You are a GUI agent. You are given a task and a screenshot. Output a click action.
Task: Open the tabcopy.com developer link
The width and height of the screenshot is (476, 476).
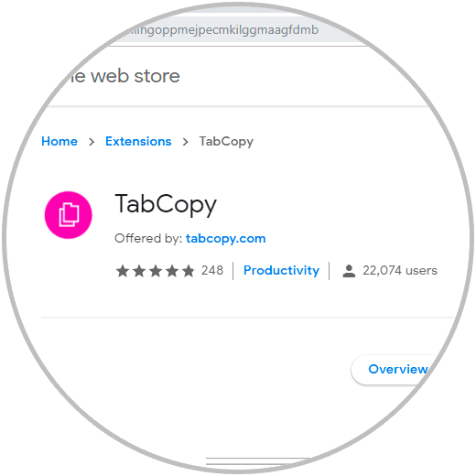(226, 239)
